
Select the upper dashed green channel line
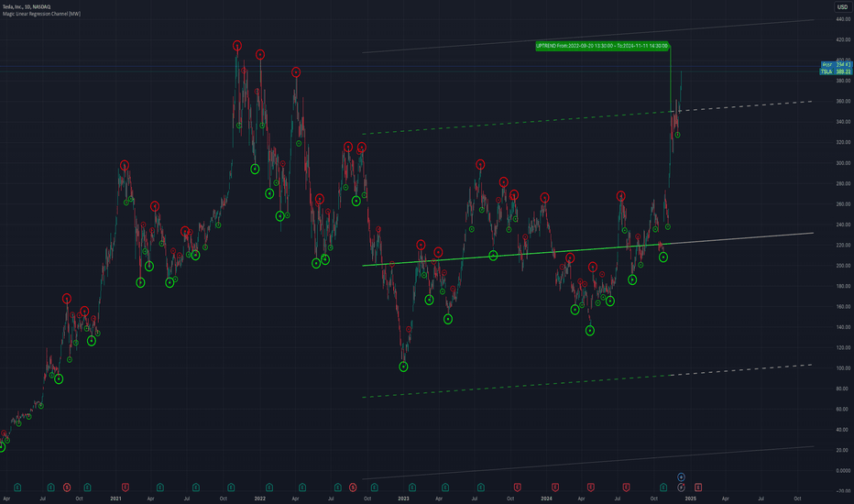pos(516,123)
